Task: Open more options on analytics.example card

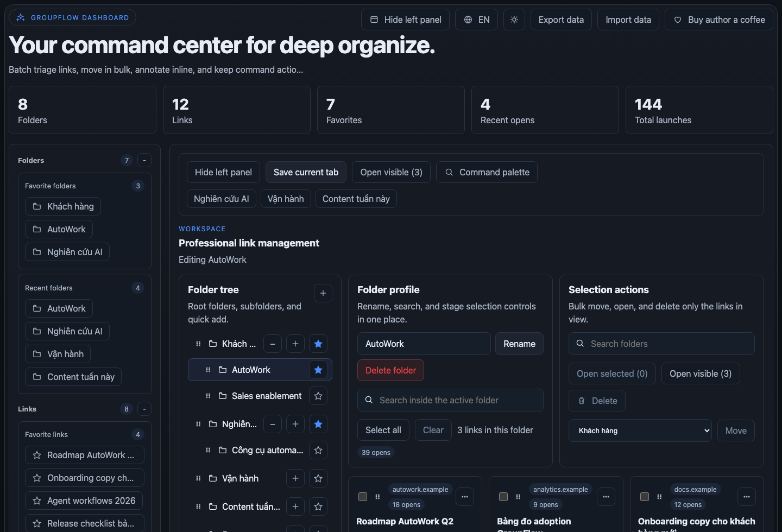Action: pos(606,497)
